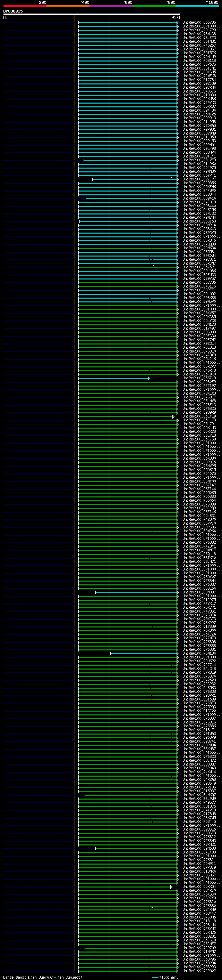
Task: Click hit label UniRef100_Q69GY5
Action: coord(199,233)
